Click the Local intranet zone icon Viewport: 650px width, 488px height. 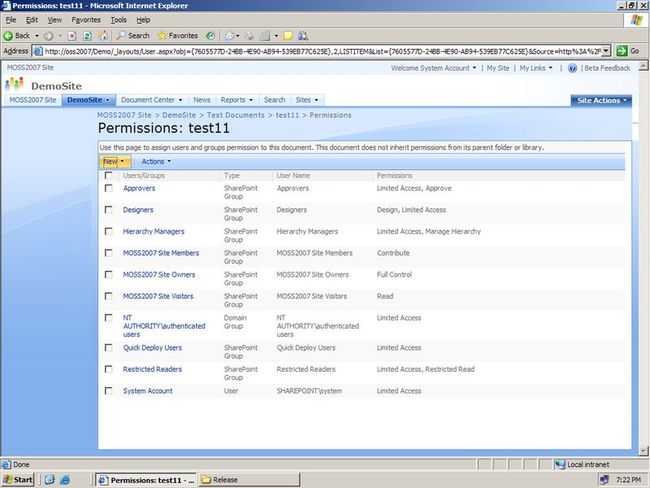pos(560,464)
